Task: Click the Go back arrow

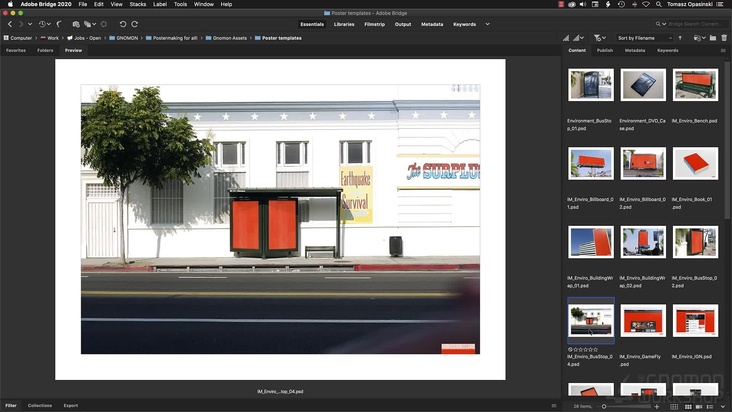Action: coord(10,23)
